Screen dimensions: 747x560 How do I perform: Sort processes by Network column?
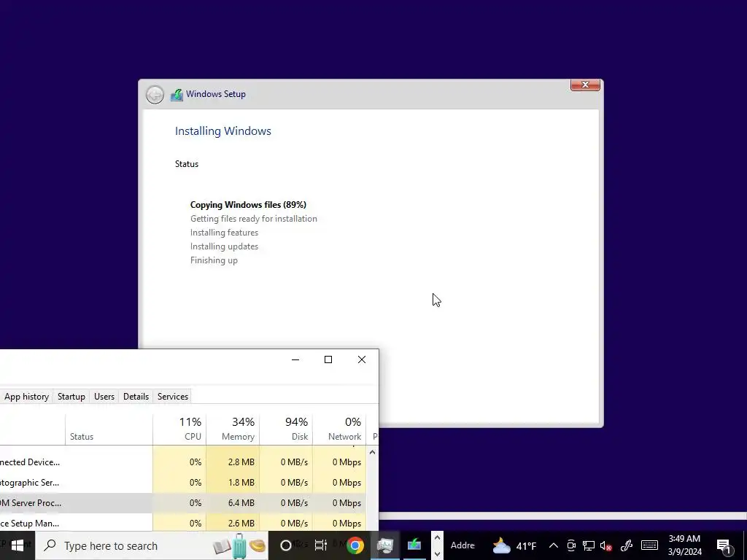pos(340,429)
